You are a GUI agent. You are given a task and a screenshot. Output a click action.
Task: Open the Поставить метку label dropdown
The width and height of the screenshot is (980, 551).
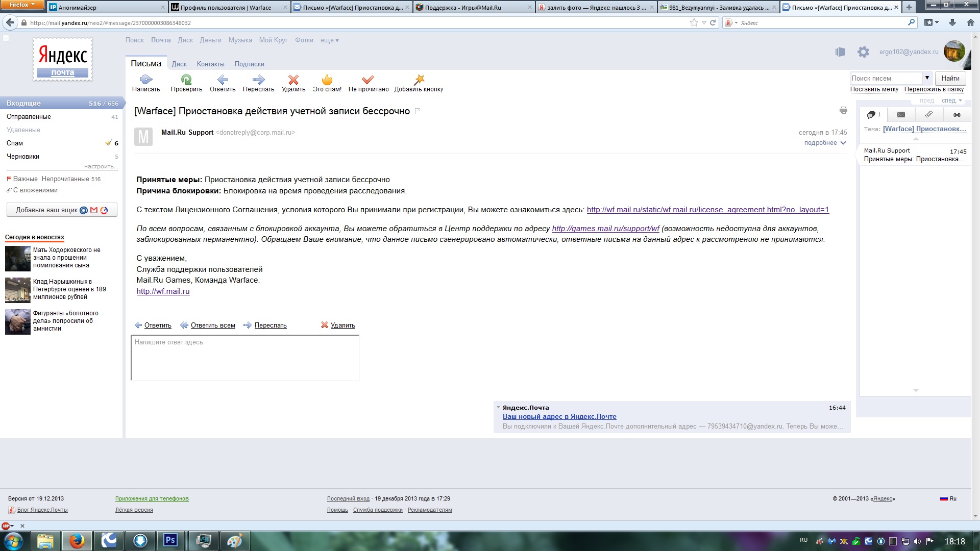874,89
